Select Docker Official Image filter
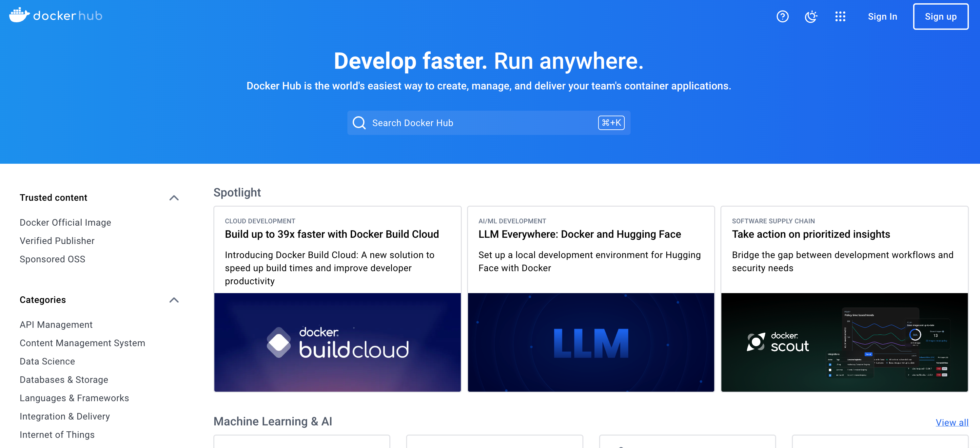The height and width of the screenshot is (448, 980). pos(66,222)
